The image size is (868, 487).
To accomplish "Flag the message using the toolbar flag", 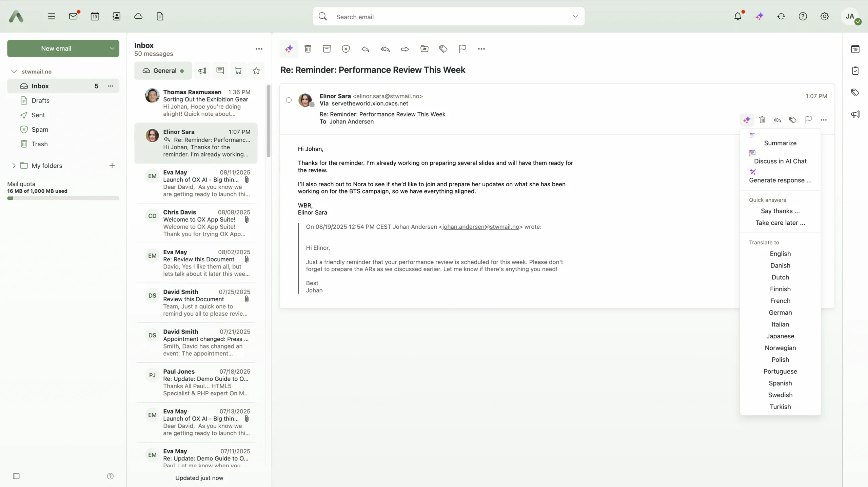I will click(x=462, y=49).
